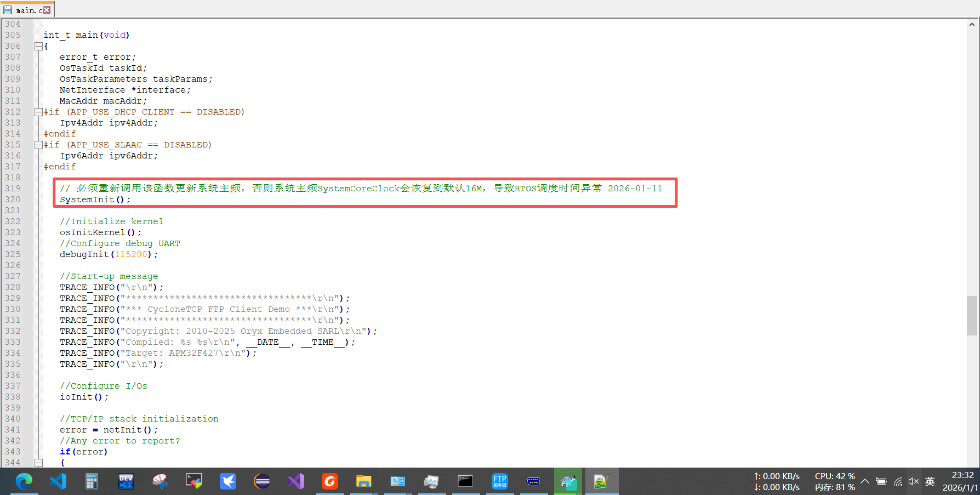Collapse the APP_USE_DHCP_CLIENT #if block
The width and height of the screenshot is (980, 495).
39,112
